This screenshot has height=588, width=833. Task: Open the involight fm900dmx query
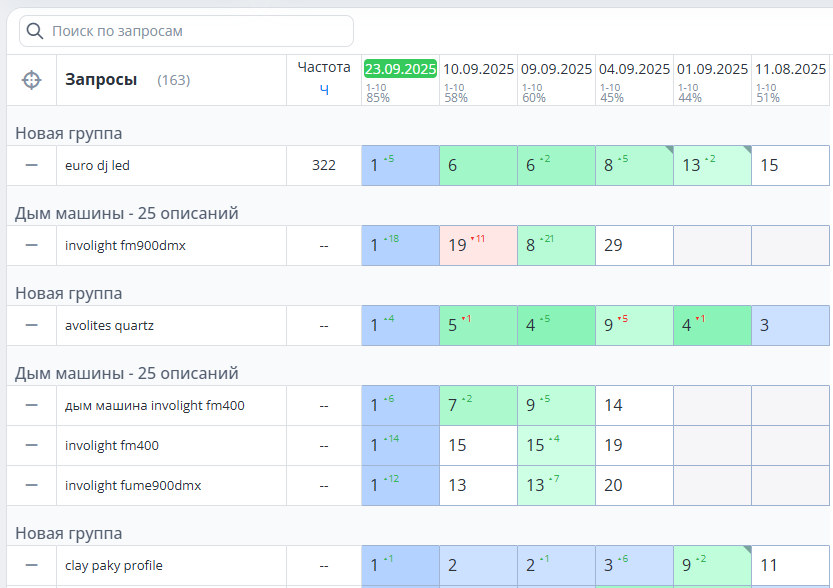click(x=125, y=245)
